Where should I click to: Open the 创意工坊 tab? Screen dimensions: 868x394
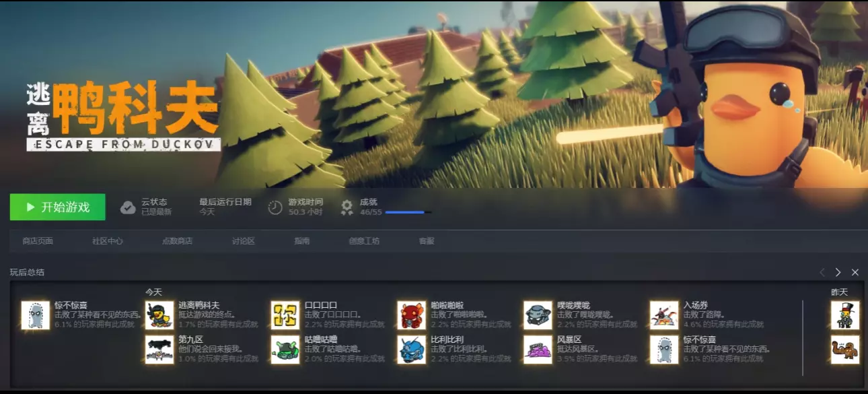pyautogui.click(x=364, y=241)
